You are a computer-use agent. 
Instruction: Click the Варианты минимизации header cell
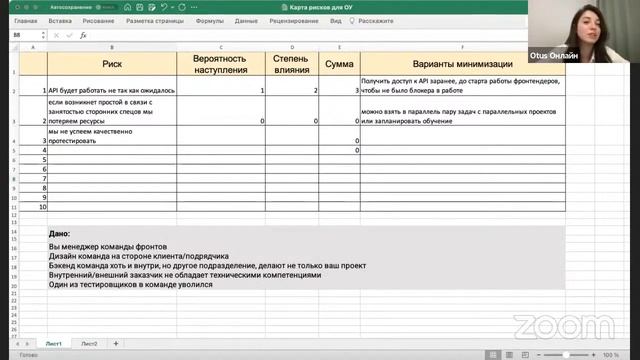click(x=463, y=64)
